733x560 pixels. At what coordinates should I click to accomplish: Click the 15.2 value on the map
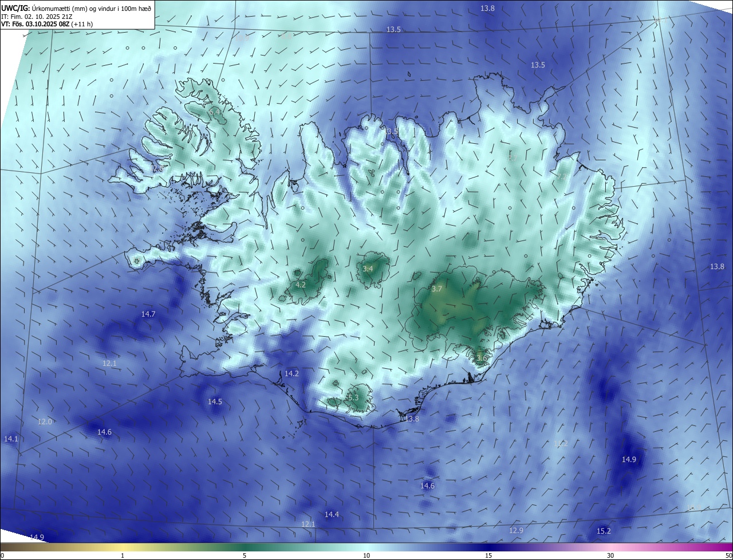tap(604, 531)
